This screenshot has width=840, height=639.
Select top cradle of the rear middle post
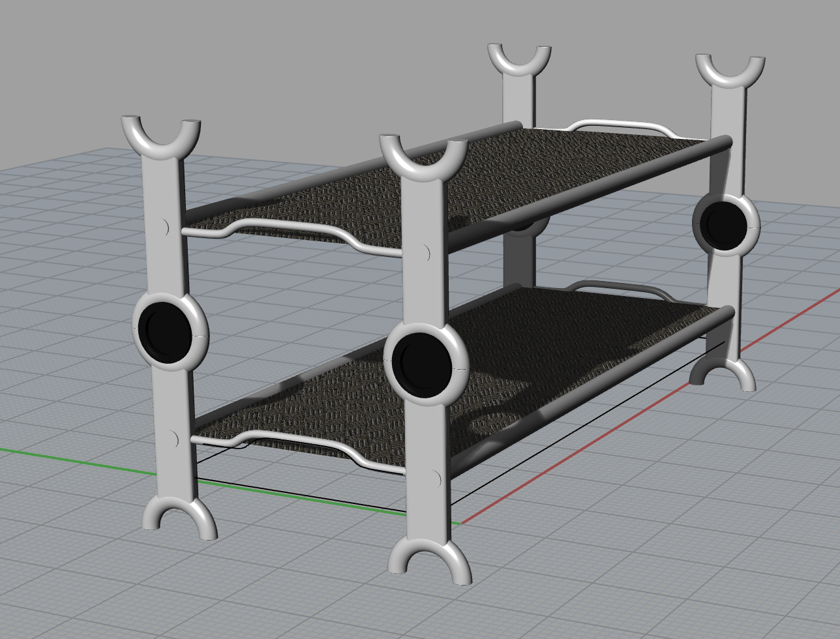pyautogui.click(x=520, y=63)
